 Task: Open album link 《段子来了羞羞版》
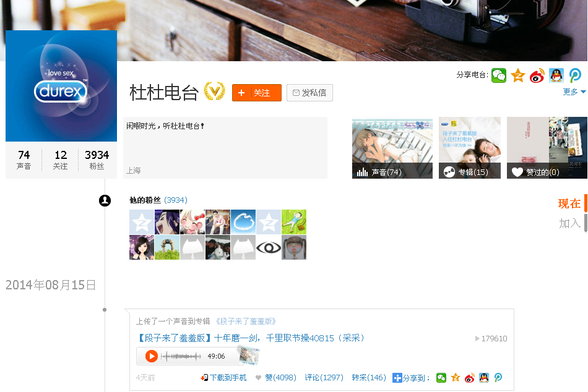click(x=246, y=321)
